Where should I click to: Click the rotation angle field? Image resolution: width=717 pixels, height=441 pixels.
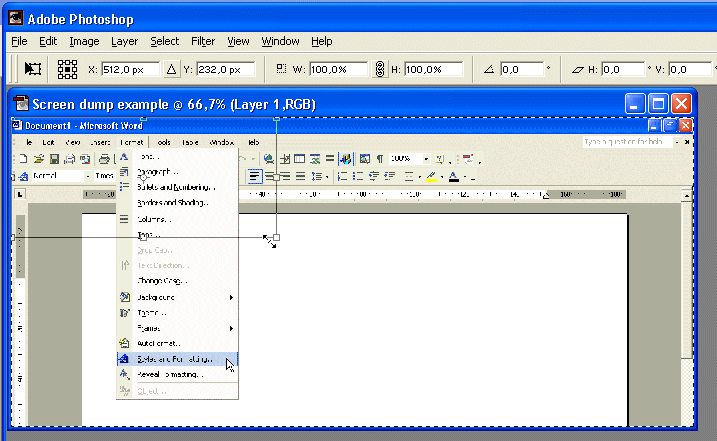pos(522,70)
